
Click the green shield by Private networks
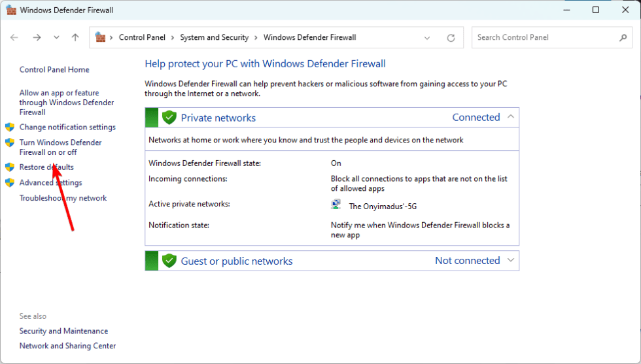[x=169, y=118]
